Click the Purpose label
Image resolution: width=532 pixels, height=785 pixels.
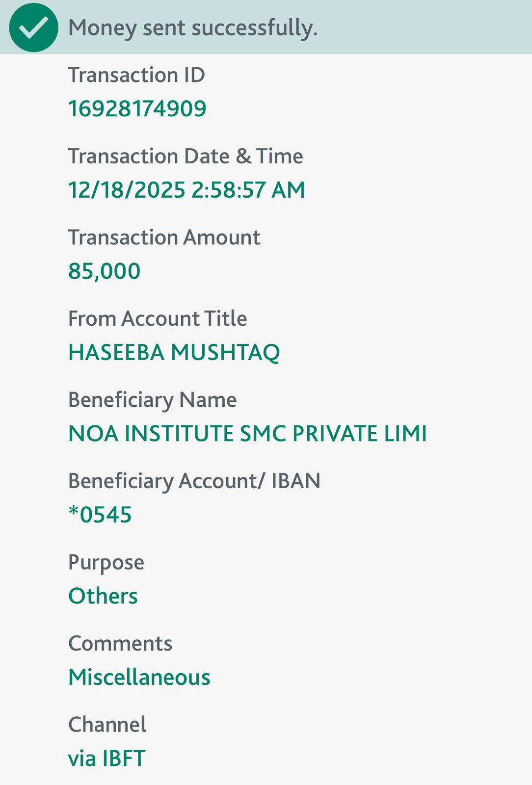pos(106,562)
